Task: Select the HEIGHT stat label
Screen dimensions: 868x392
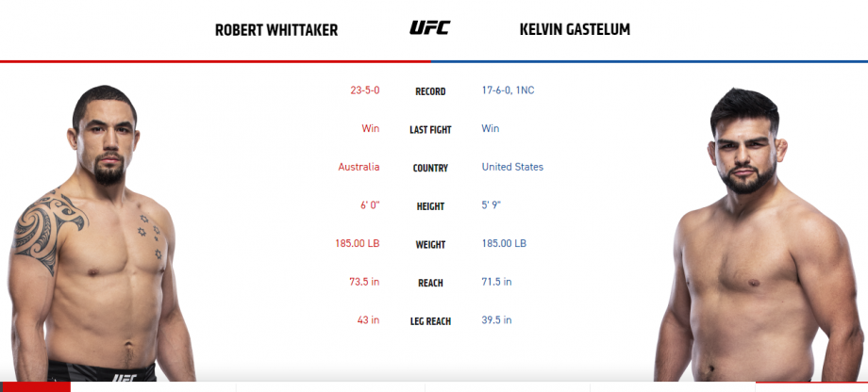Action: click(430, 206)
